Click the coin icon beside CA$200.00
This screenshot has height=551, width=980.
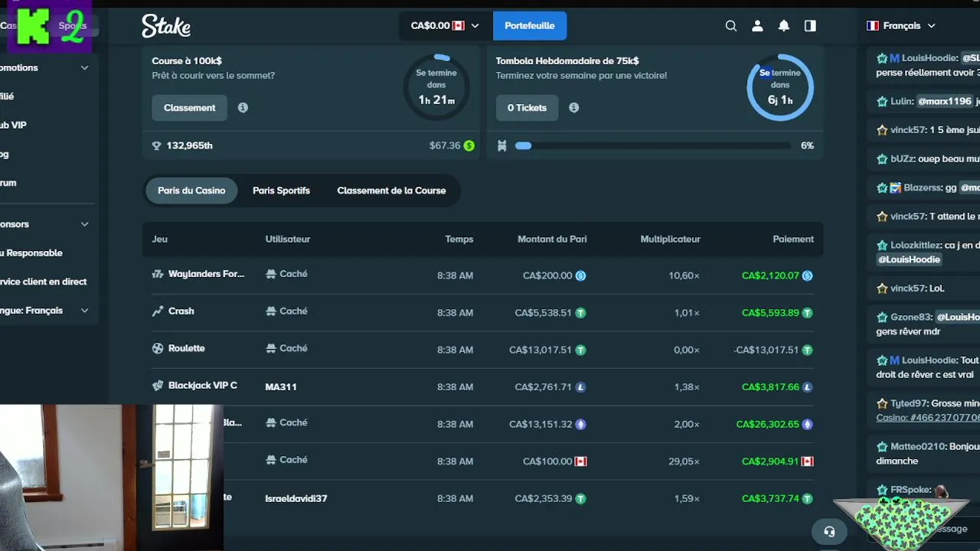tap(580, 275)
